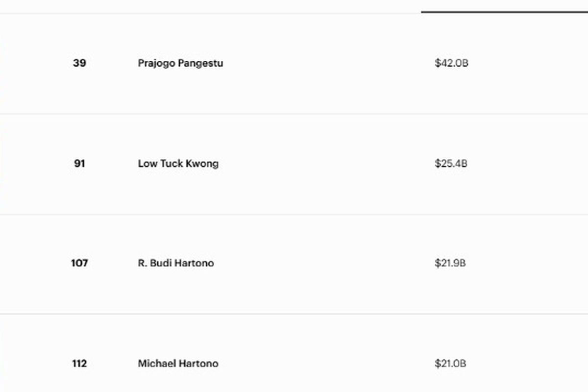
Task: Select rank number 91
Action: (x=79, y=163)
